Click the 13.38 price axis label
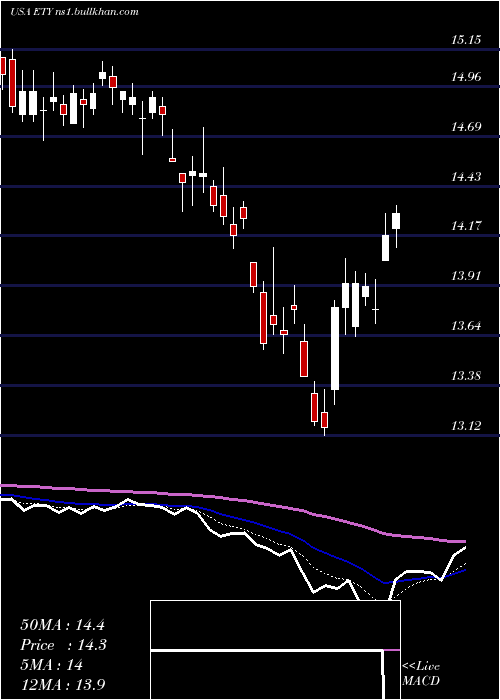The height and width of the screenshot is (700, 500). pos(466,376)
